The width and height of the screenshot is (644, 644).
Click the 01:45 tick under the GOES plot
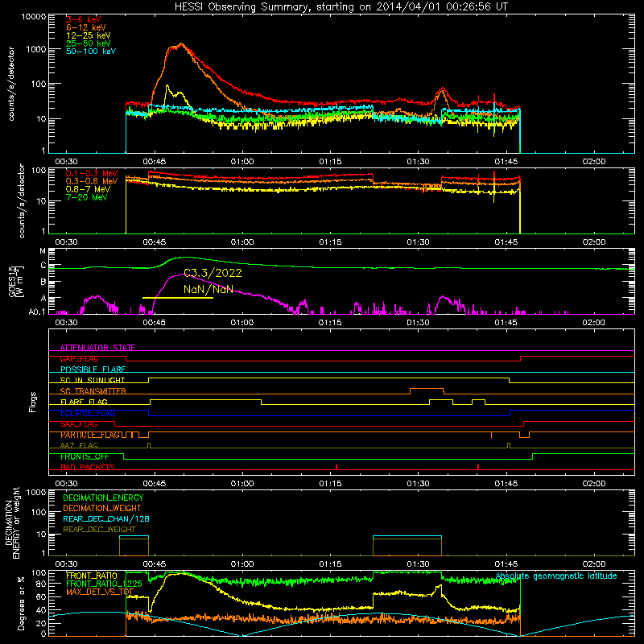506,323
